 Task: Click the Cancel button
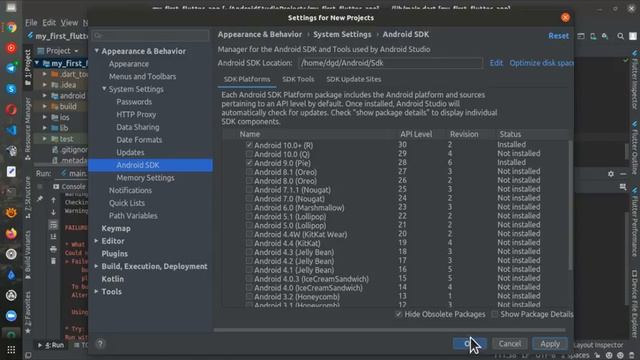pyautogui.click(x=509, y=344)
